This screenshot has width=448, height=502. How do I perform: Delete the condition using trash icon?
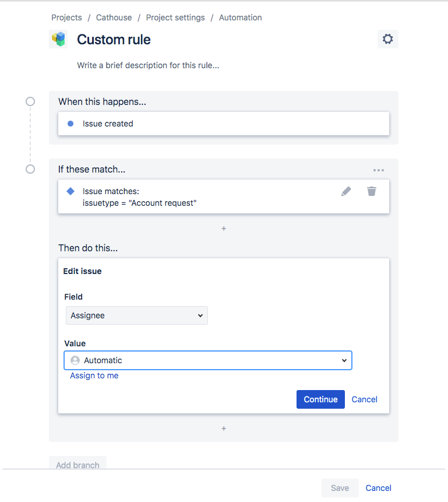[x=371, y=191]
